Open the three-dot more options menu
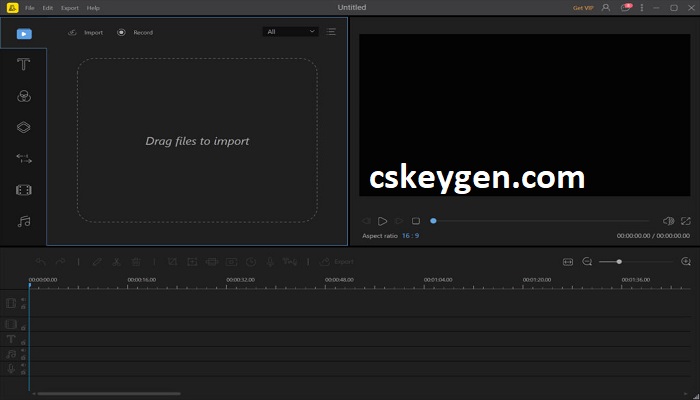 tap(642, 8)
